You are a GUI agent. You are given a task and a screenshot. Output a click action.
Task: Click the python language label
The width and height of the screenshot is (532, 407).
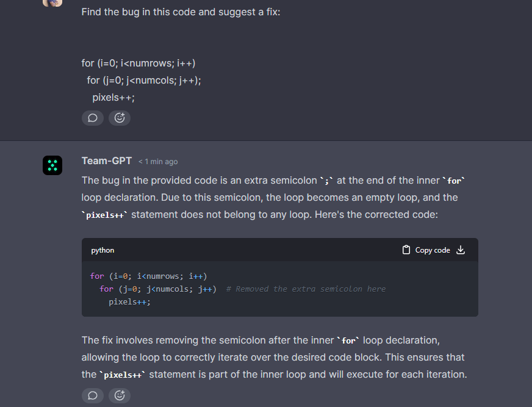pos(102,250)
